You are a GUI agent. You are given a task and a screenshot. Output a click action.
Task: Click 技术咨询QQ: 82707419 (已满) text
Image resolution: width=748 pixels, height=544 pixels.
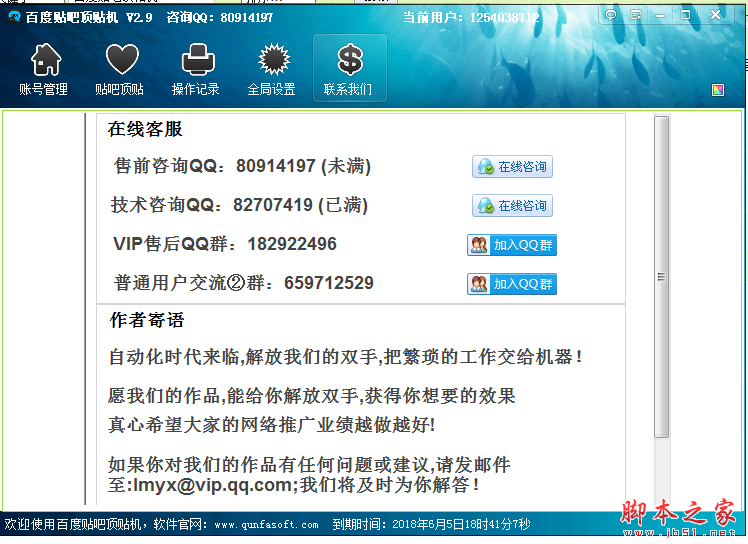pos(239,205)
